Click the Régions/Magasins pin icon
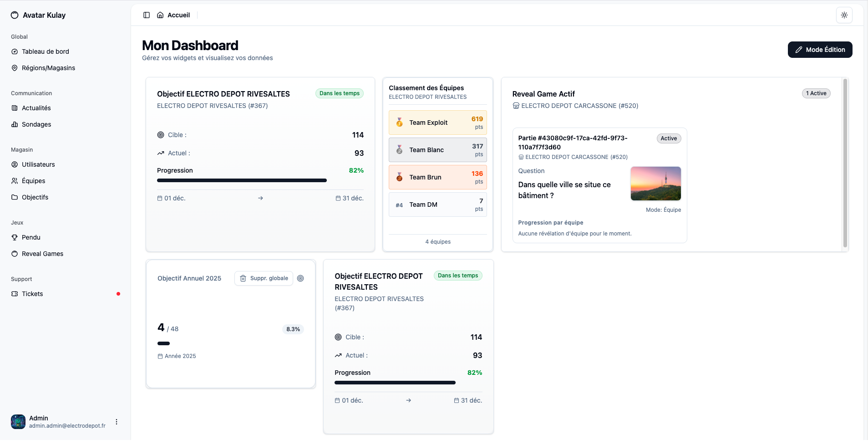The image size is (868, 445). click(15, 68)
